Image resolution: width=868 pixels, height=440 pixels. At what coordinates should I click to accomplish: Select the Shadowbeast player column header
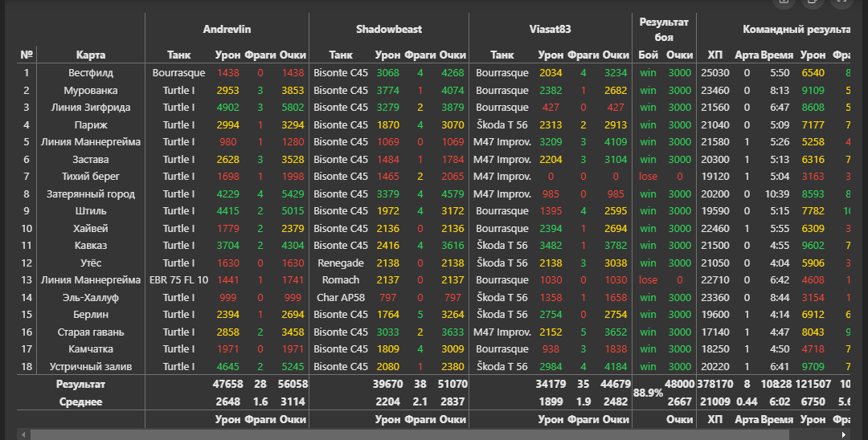[x=388, y=29]
